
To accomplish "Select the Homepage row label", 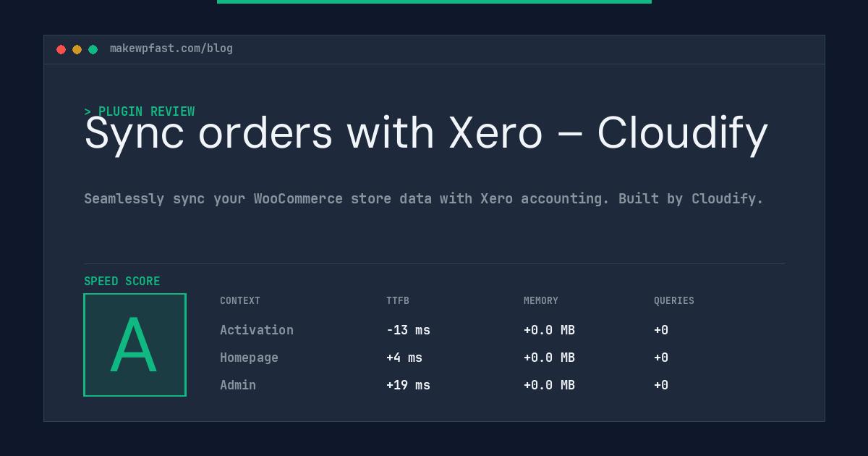I will click(249, 358).
